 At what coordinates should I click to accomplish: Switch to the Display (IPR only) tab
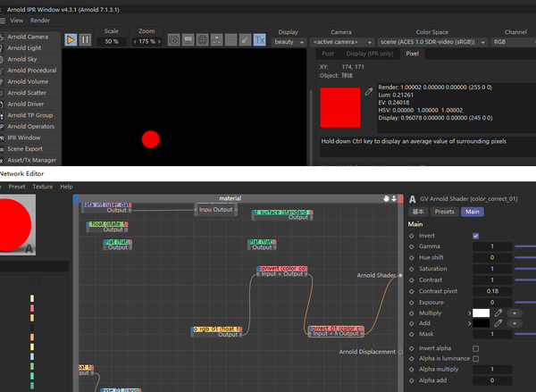pyautogui.click(x=370, y=54)
